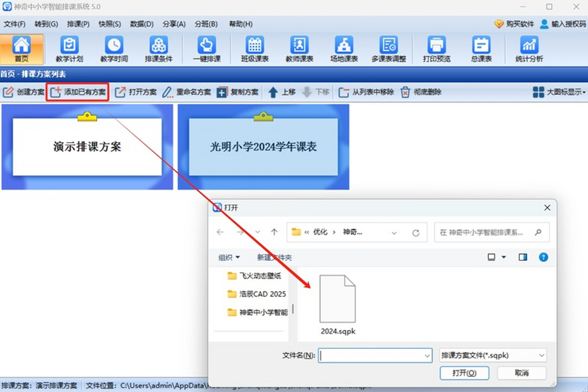Select the 浩辰CAD 2025 folder
588x392 pixels.
click(x=257, y=294)
